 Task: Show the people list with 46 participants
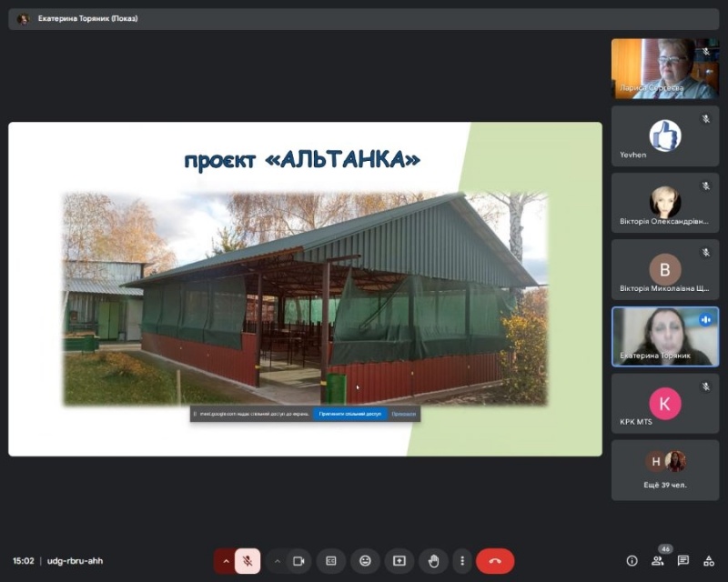pyautogui.click(x=657, y=561)
